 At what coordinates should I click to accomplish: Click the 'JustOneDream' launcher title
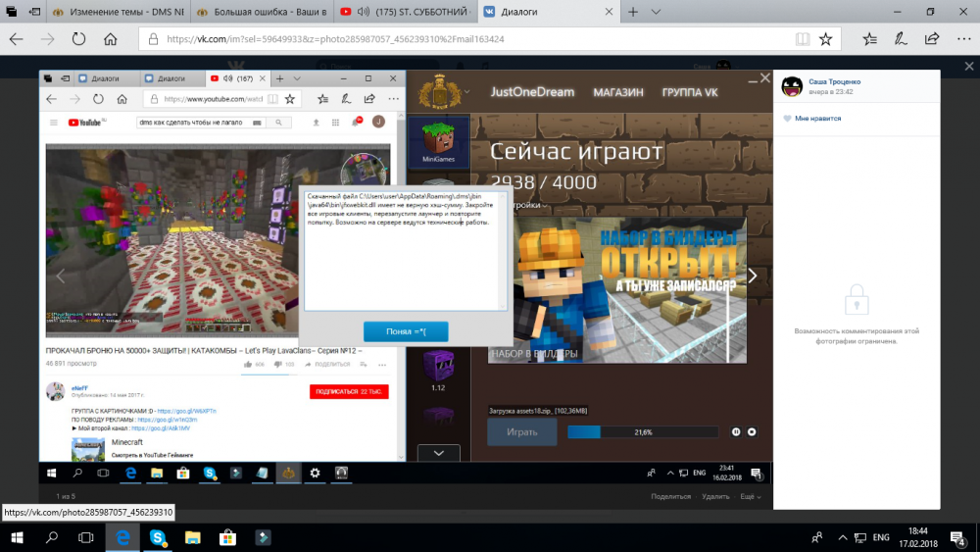(532, 92)
